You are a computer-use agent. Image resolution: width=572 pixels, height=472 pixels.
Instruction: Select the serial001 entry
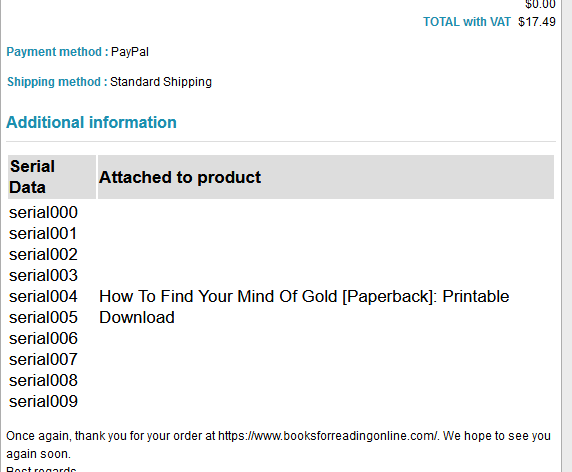coord(43,234)
